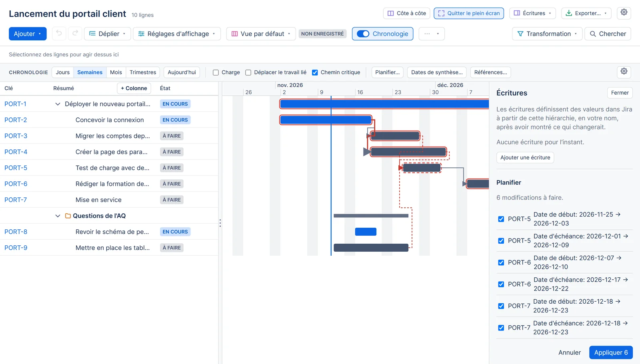Open Dates de synthèse... dialog
640x364 pixels.
pyautogui.click(x=437, y=72)
